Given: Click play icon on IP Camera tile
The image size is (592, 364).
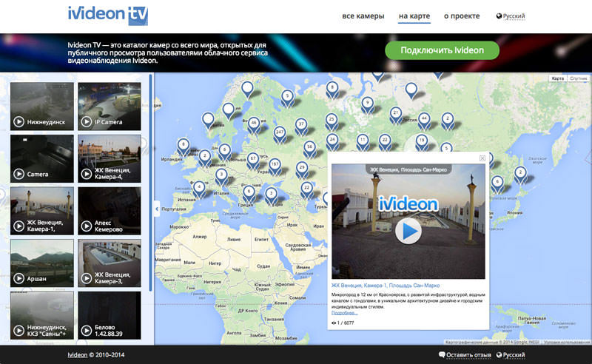Looking at the screenshot, I should tap(87, 121).
